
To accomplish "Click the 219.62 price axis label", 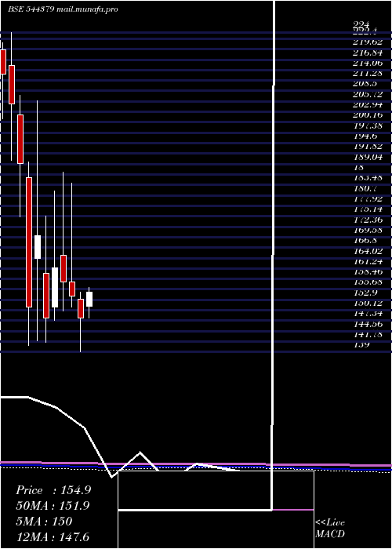I will click(368, 42).
